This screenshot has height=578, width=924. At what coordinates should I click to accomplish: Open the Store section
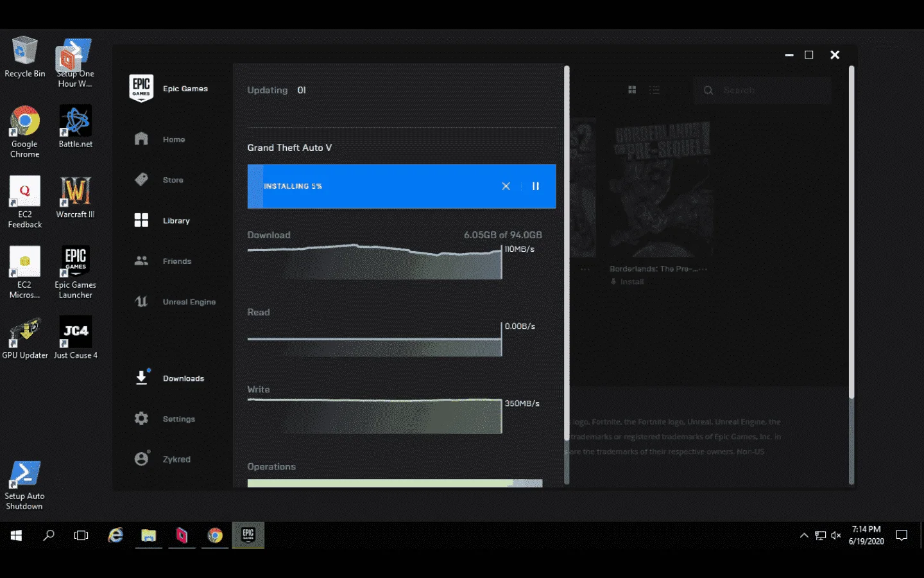pos(173,180)
